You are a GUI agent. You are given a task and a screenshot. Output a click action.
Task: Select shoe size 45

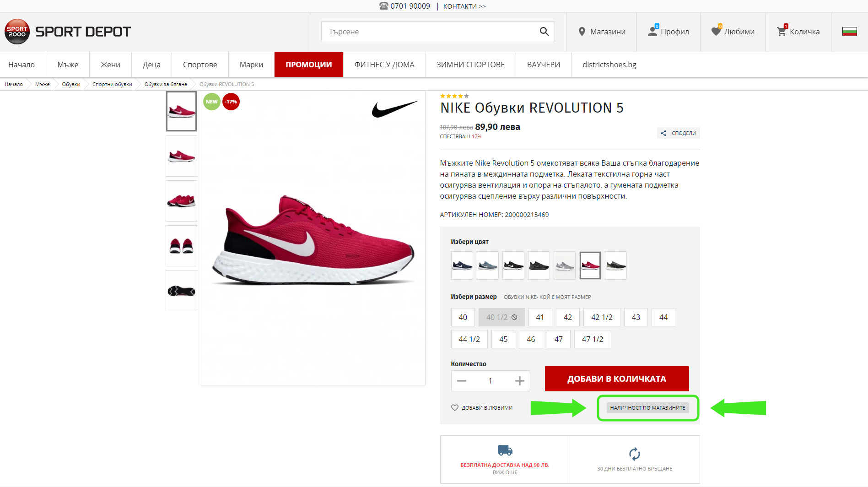503,339
